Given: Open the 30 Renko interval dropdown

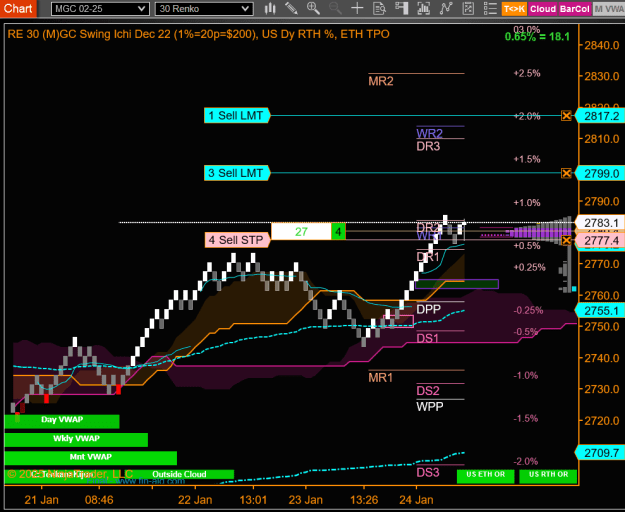Looking at the screenshot, I should pyautogui.click(x=204, y=9).
